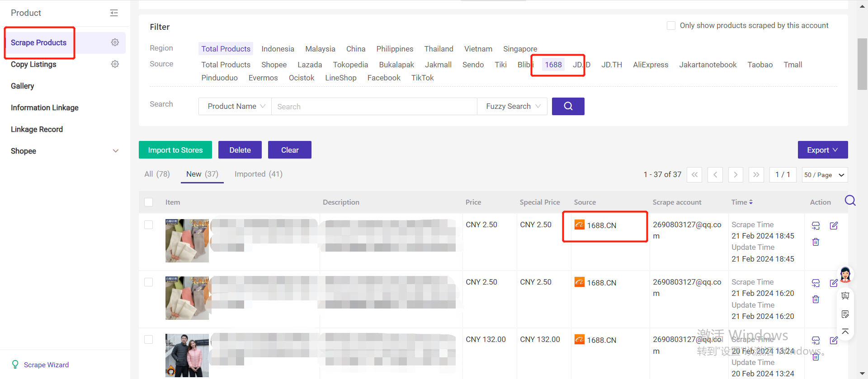
Task: Switch to New (37) tab
Action: click(x=202, y=174)
